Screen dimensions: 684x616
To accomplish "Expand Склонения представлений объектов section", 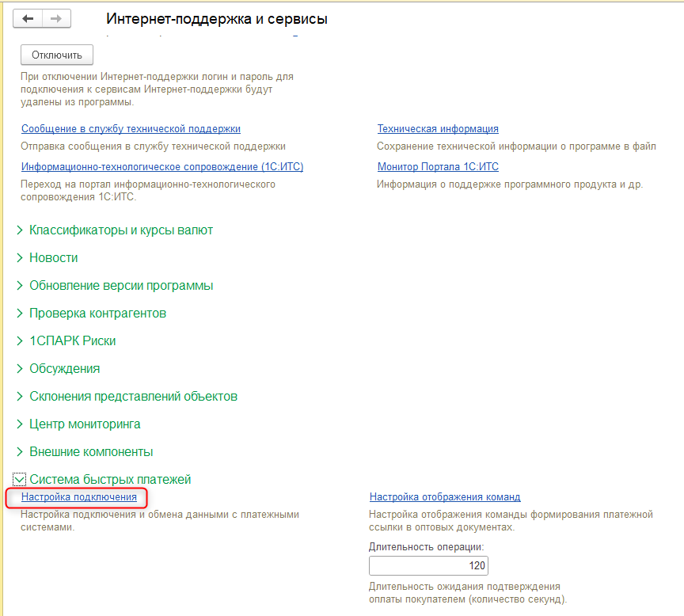I will coord(127,396).
